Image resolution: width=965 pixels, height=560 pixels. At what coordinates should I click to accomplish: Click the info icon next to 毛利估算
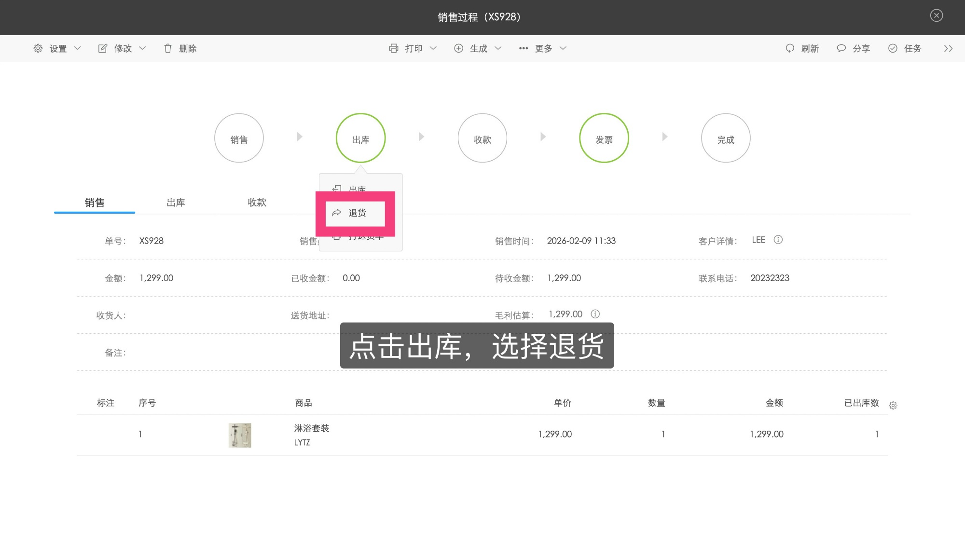(x=595, y=314)
